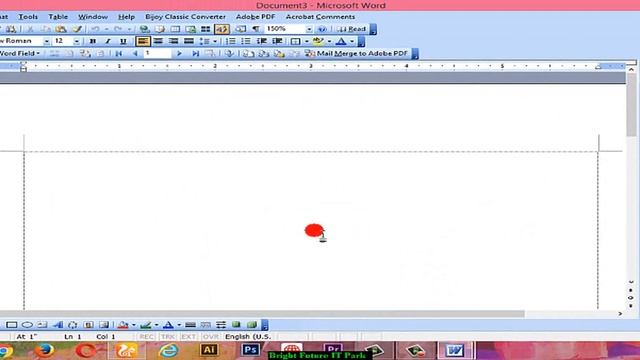Screen dimensions: 640x360
Task: Toggle Underline formatting
Action: tap(123, 41)
